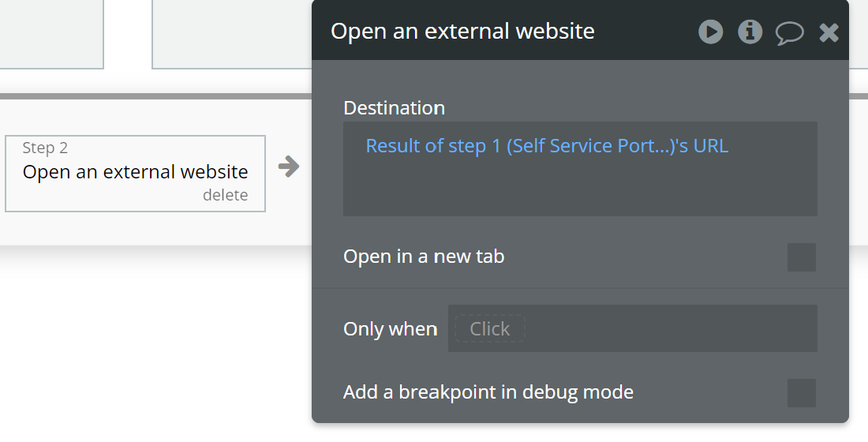This screenshot has height=442, width=868.
Task: Edit the Result of step 1 URL expression
Action: coord(547,146)
